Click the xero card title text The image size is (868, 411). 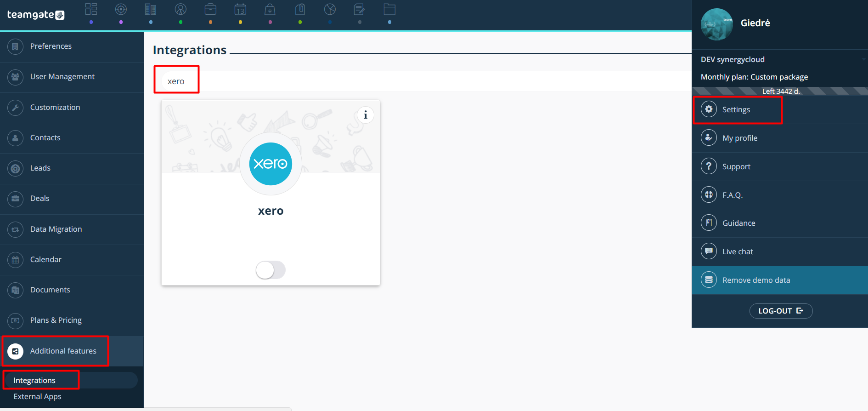click(271, 211)
